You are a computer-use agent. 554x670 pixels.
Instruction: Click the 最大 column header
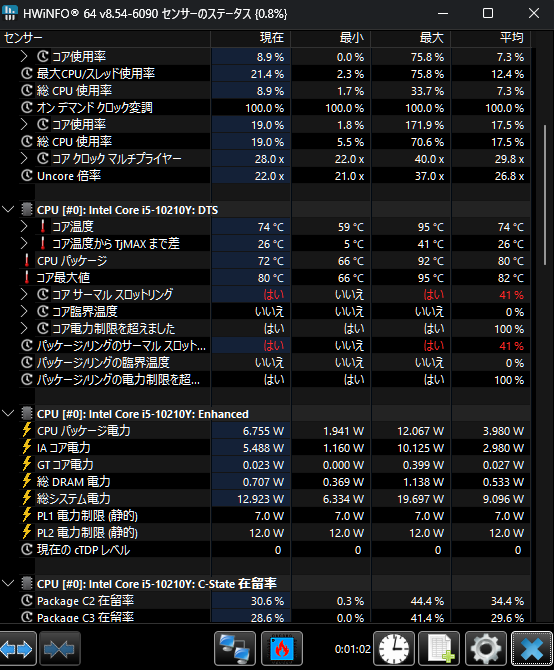point(411,38)
